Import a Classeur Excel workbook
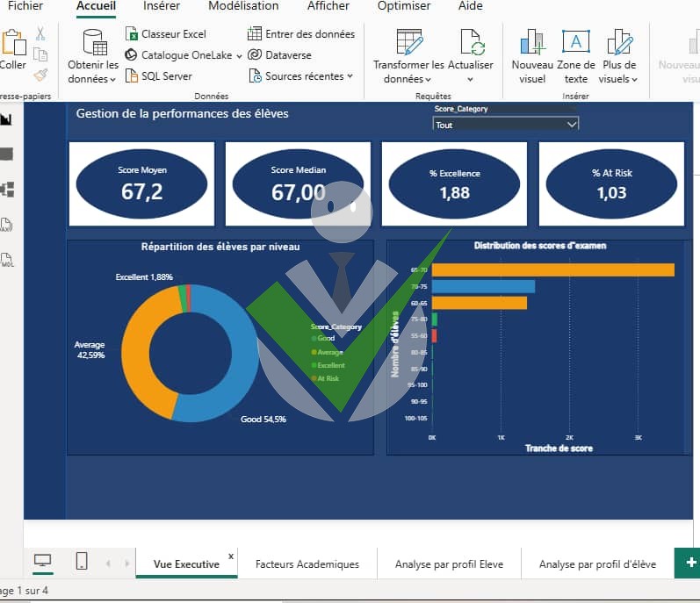This screenshot has width=700, height=603. 166,34
